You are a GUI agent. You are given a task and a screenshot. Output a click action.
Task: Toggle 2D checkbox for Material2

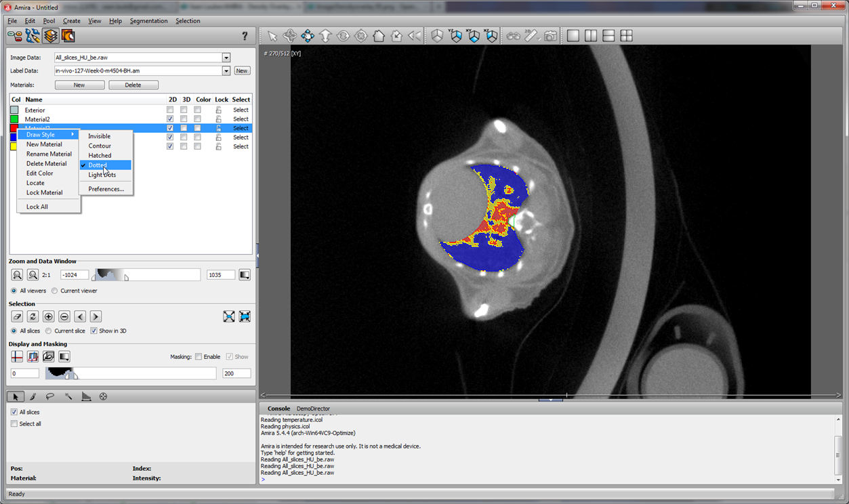coord(170,119)
